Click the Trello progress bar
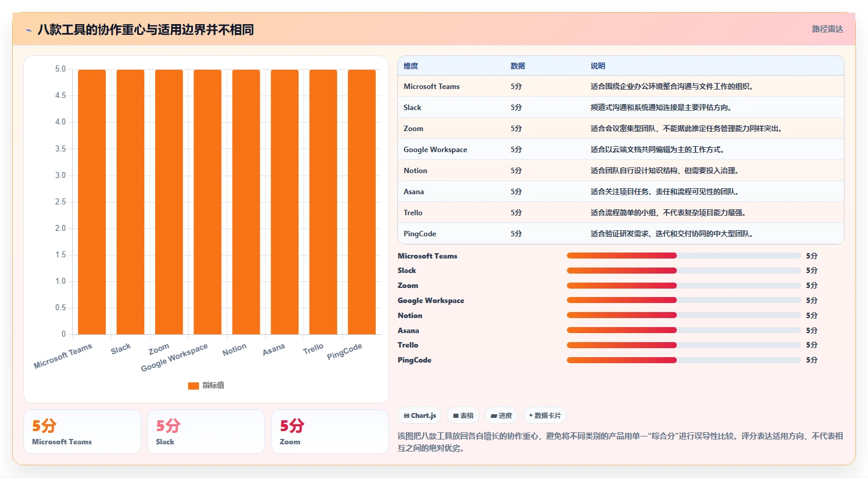Screen dimensions: 868x478 (684, 345)
